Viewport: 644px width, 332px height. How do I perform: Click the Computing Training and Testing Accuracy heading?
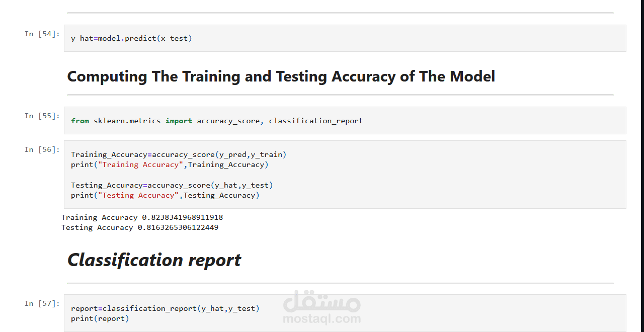pyautogui.click(x=281, y=76)
